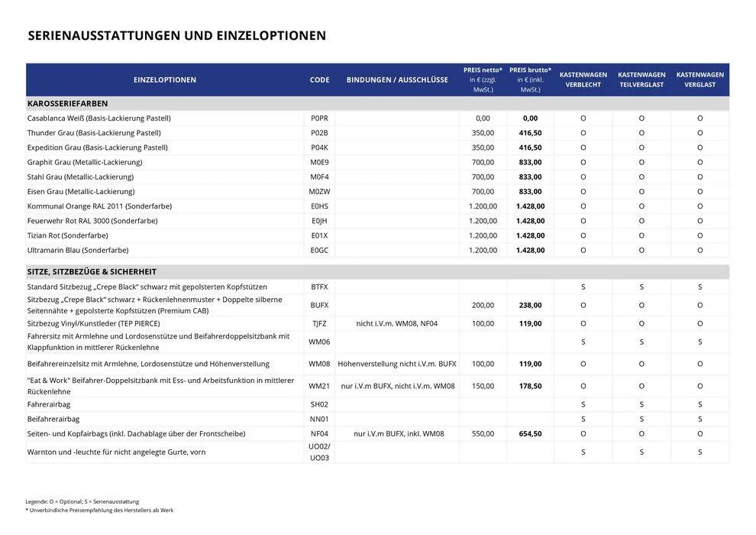Viewport: 756px width, 535px height.
Task: Click the Ultramarin Blau (Sonderfarbe) row label
Action: point(77,250)
